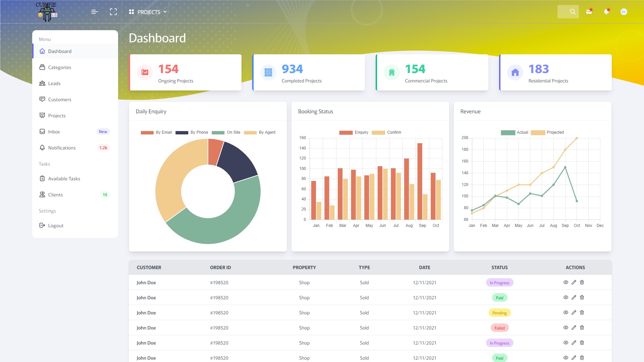Toggle Projected legend in Revenue chart
Image resolution: width=644 pixels, height=362 pixels.
tap(547, 132)
